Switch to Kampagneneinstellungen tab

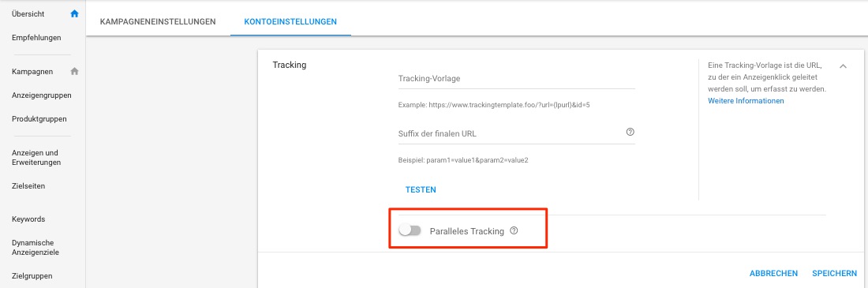tap(158, 22)
